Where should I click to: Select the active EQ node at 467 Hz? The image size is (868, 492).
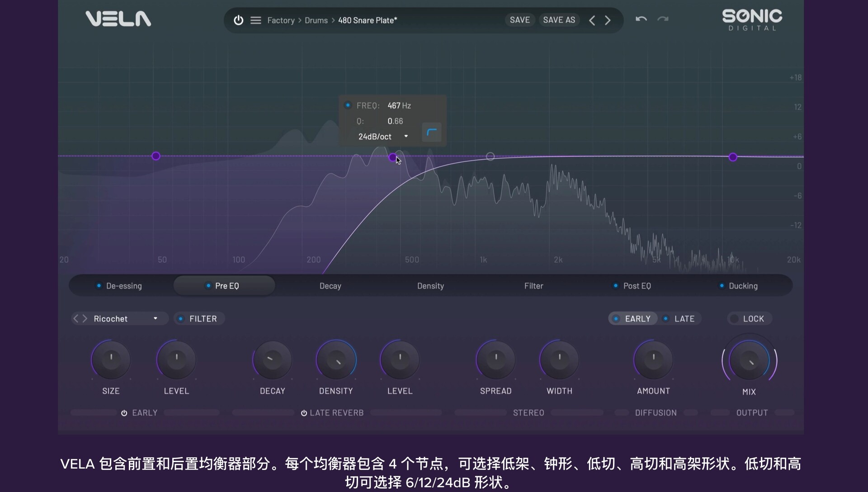393,157
